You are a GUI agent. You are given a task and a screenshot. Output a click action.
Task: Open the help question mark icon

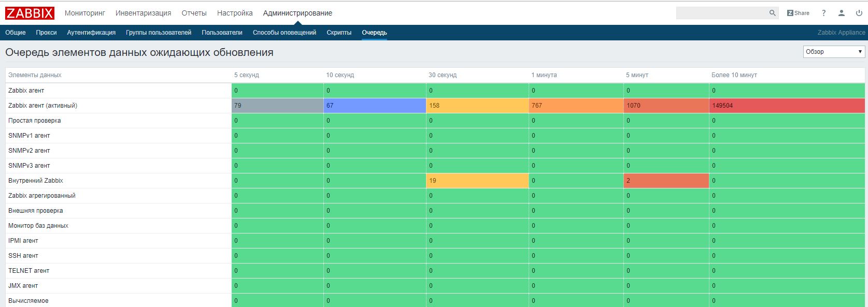pos(823,13)
